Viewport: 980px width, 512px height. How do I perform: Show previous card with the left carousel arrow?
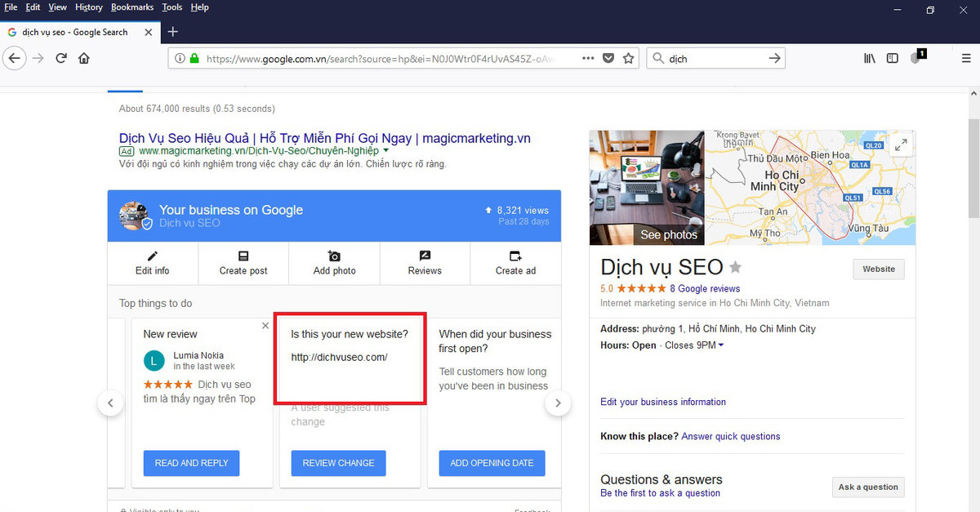110,403
